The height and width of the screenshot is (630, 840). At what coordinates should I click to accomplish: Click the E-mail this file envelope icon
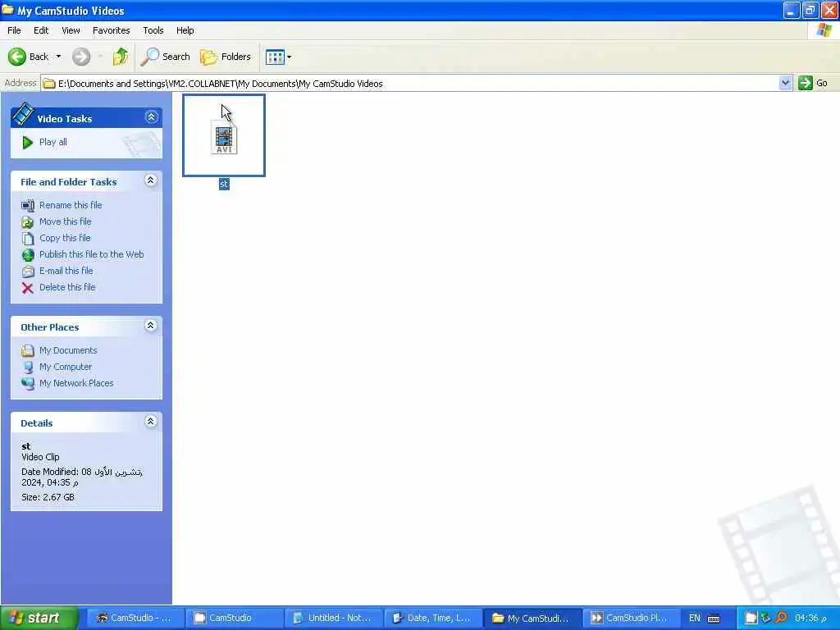(x=28, y=272)
